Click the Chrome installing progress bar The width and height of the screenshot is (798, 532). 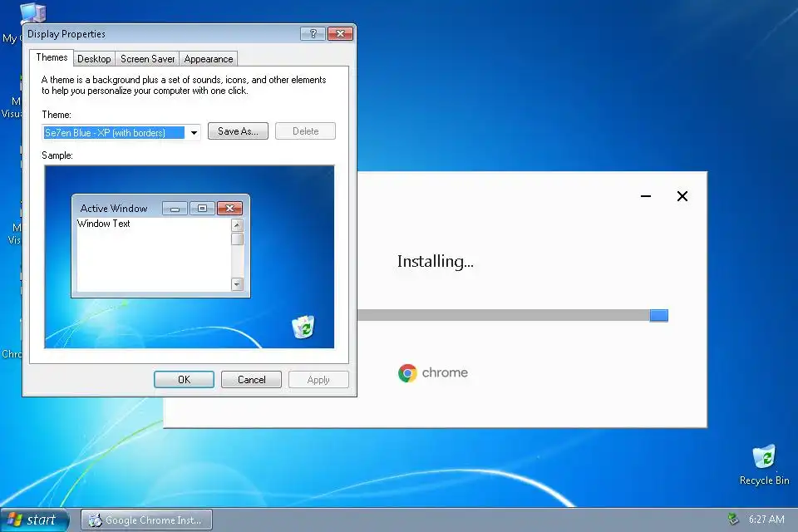[513, 316]
